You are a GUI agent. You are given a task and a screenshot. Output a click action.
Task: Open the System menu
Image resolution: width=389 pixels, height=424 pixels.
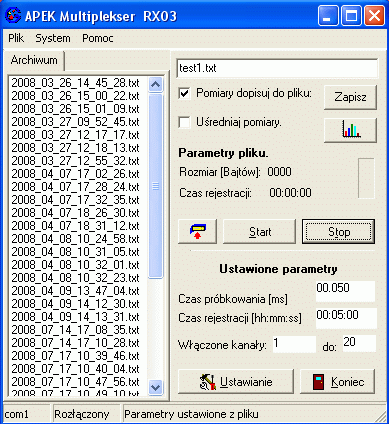point(53,38)
